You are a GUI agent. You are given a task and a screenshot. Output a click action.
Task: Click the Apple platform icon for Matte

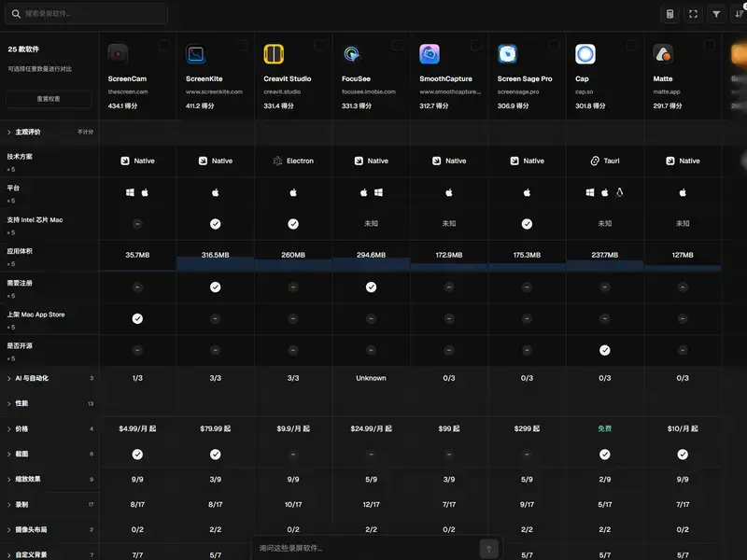[683, 192]
